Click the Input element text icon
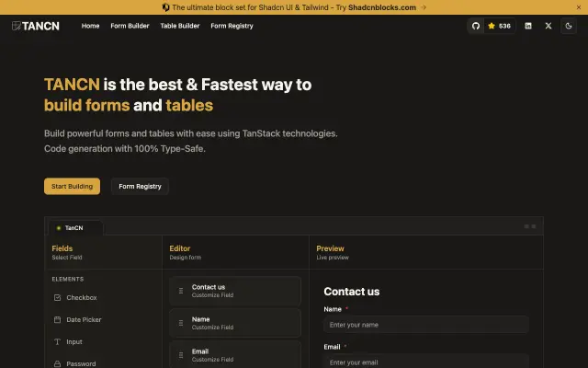588x368 pixels. [57, 341]
